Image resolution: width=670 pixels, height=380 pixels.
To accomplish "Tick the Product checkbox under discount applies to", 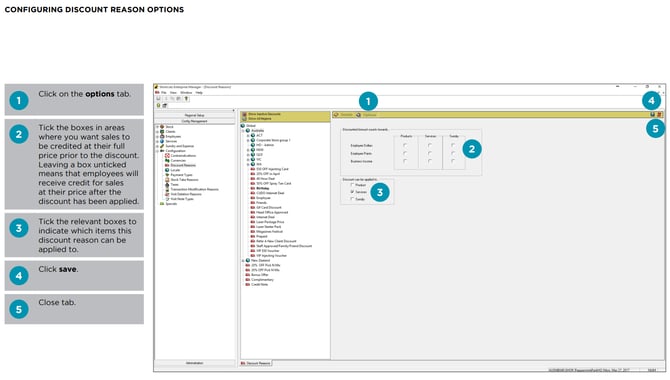I will tap(352, 185).
